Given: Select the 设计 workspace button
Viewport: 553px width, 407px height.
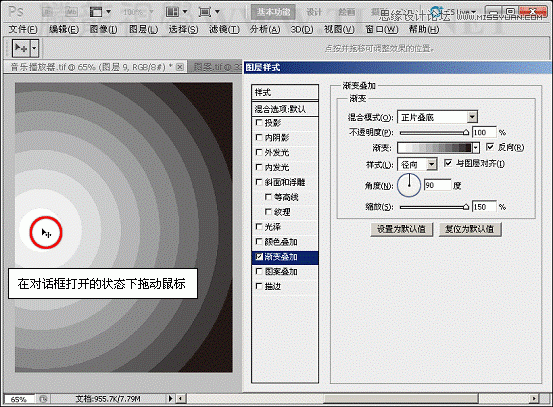Looking at the screenshot, I should [x=314, y=12].
